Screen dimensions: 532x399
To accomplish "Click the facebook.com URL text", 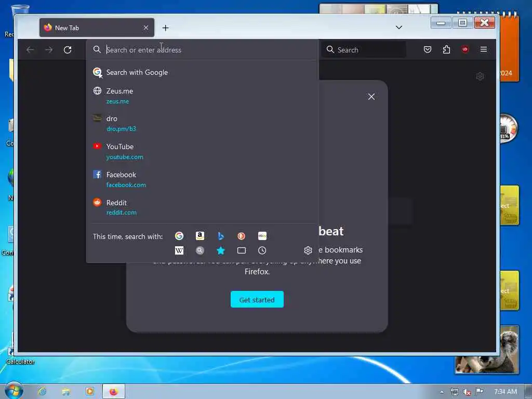I will [x=126, y=185].
